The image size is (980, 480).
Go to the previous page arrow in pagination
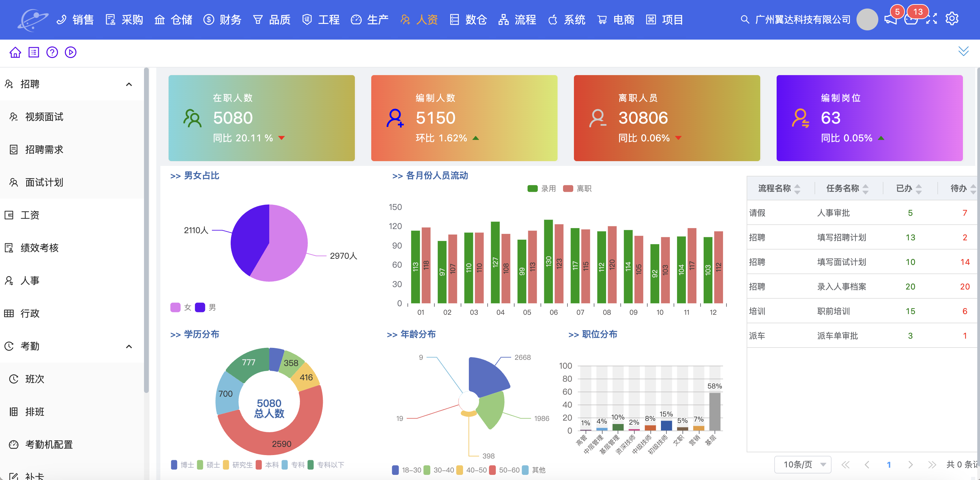tap(867, 464)
